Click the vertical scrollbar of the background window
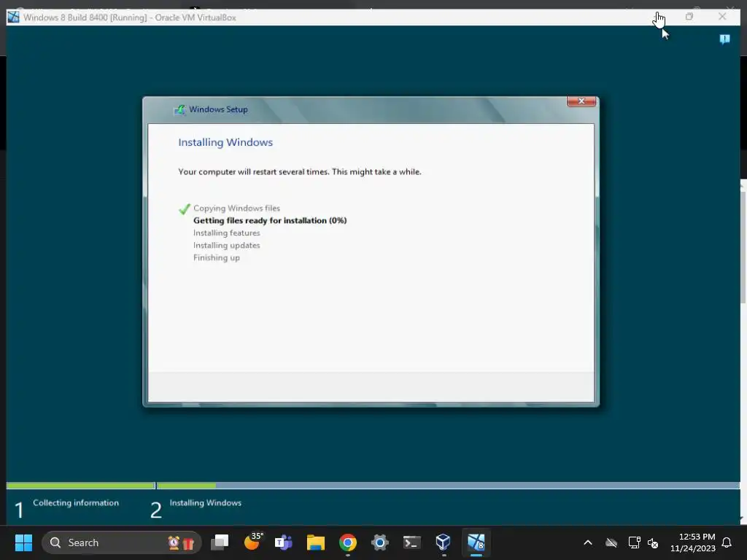Image resolution: width=747 pixels, height=560 pixels. tap(743, 248)
